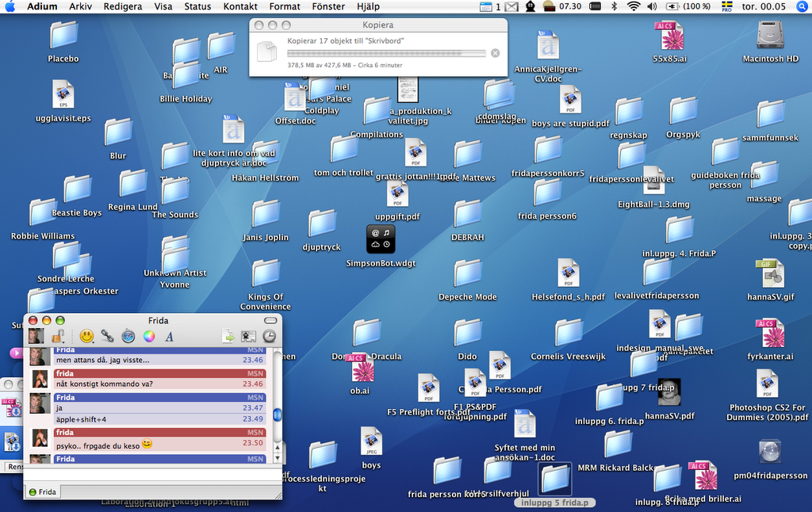Open the Bluetooth status menu
Viewport: 812px width, 512px height.
[x=615, y=6]
